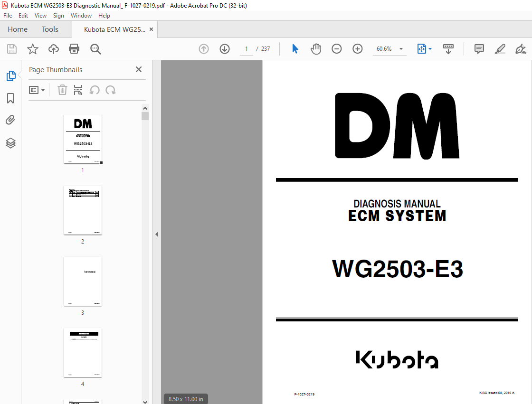Viewport: 532px width, 404px height.
Task: Click thumbnails scrollbar up arrow
Action: (x=145, y=108)
